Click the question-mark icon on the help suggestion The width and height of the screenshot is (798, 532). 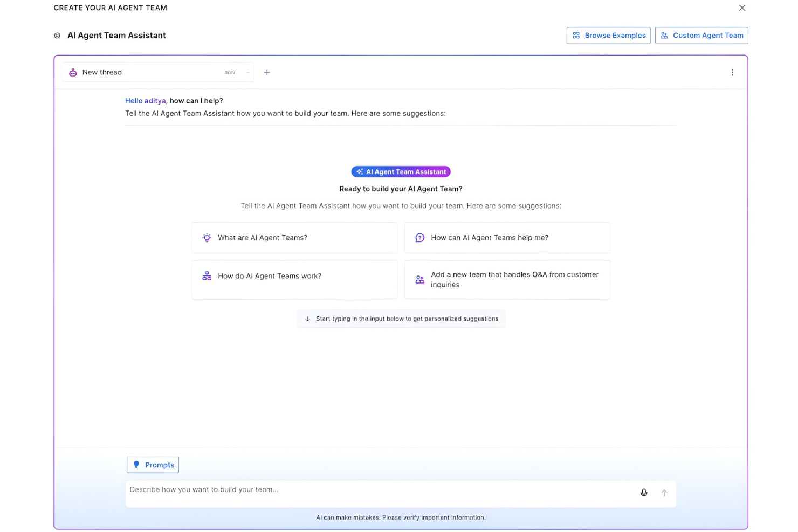pos(419,237)
